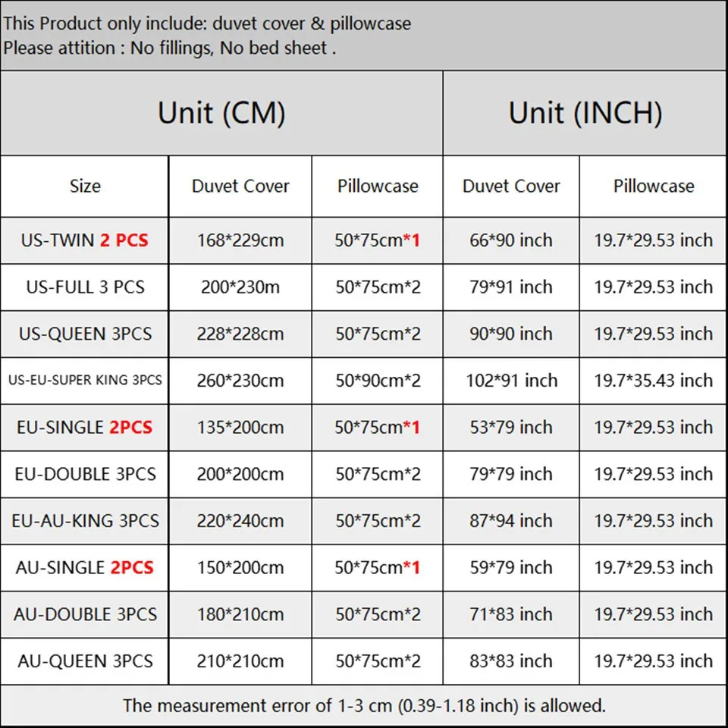This screenshot has width=728, height=728.
Task: Click the 50*90cm*2 pillowcase cell
Action: [x=377, y=381]
